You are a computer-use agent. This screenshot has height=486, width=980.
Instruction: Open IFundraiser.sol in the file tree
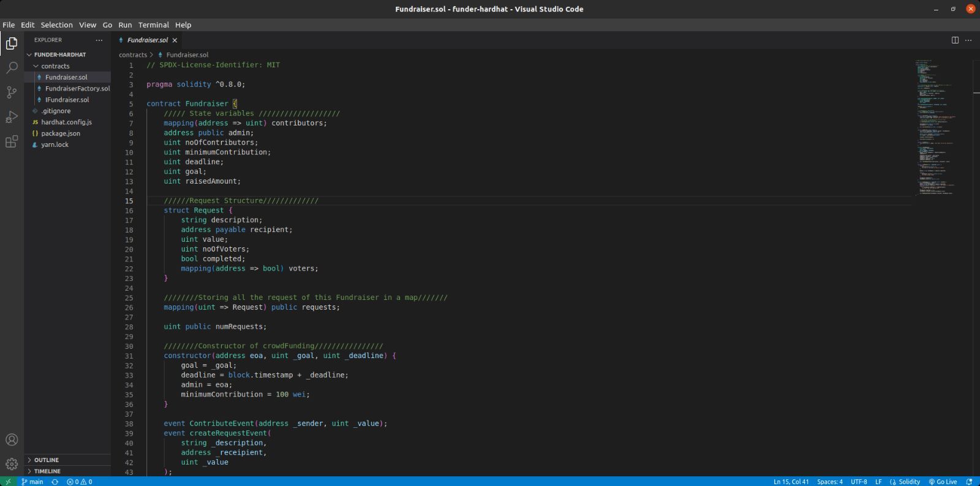point(67,100)
